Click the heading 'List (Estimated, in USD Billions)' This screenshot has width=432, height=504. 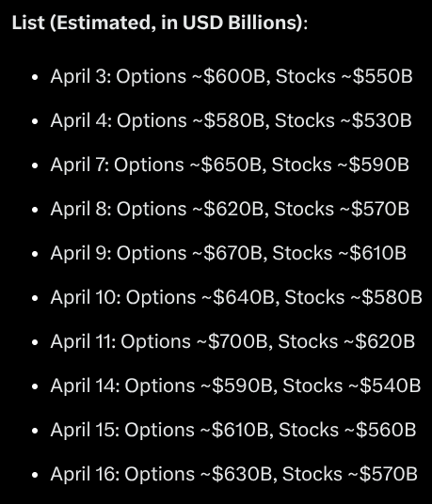(160, 23)
